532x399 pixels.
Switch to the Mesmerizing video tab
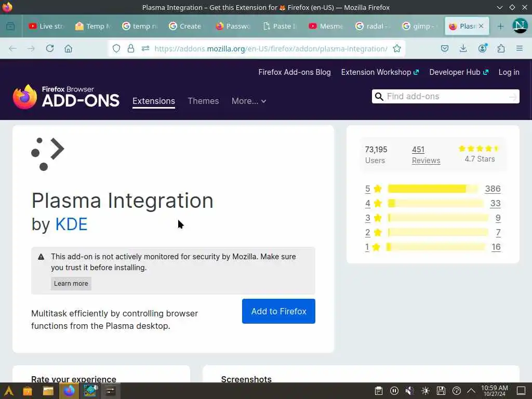(x=327, y=26)
